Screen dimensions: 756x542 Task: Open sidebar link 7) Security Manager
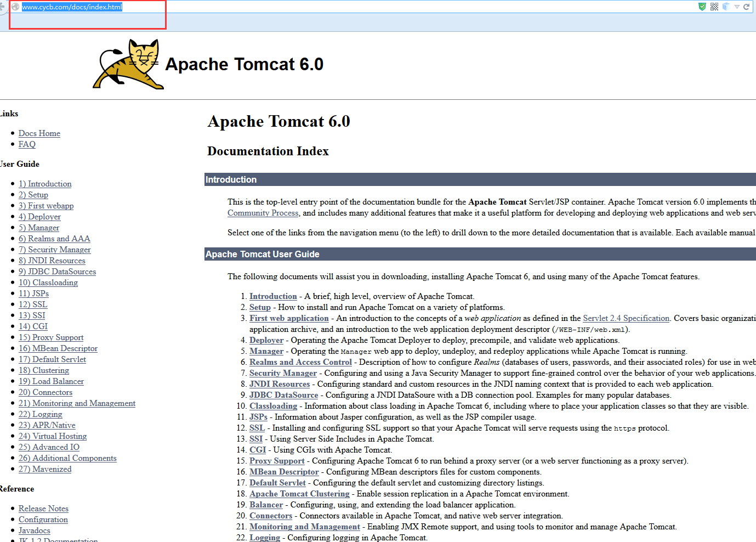pos(55,250)
